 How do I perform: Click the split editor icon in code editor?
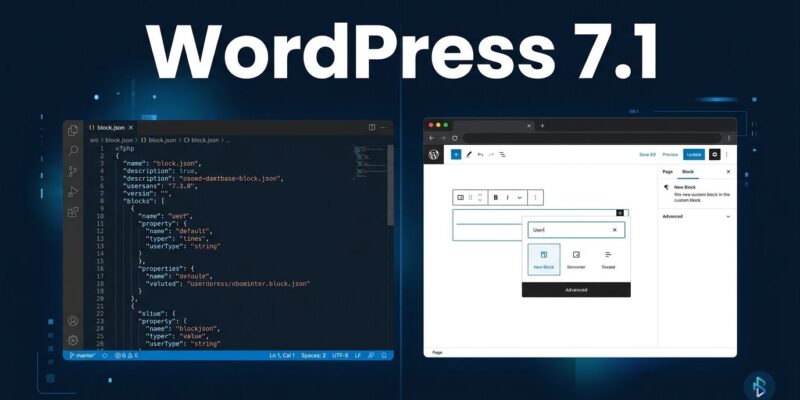coord(372,128)
